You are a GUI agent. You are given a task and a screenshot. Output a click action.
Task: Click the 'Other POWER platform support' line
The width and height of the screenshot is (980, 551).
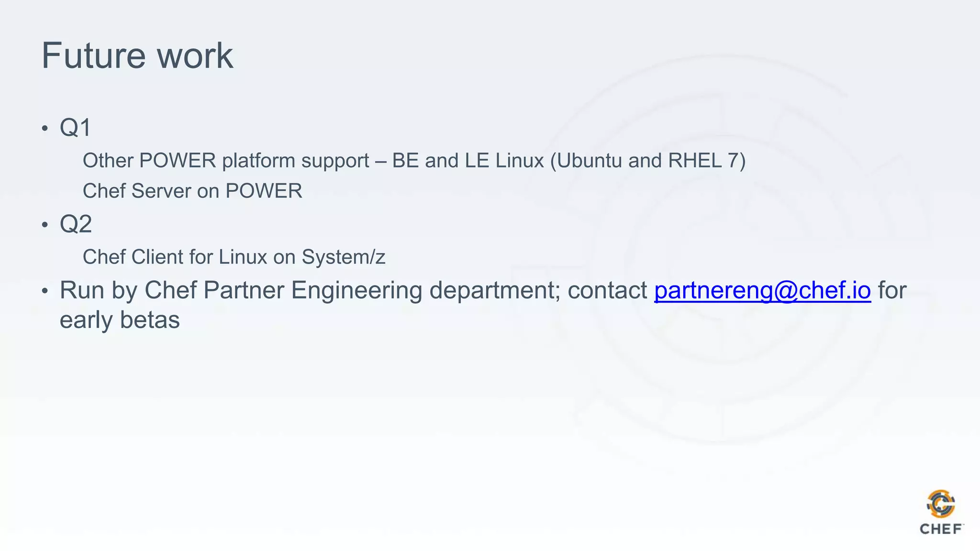pos(414,161)
